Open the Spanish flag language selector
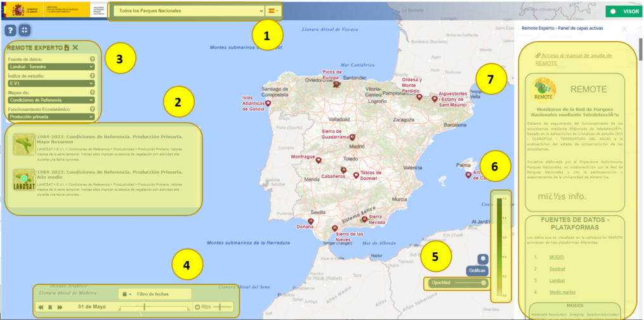The height and width of the screenshot is (320, 644). point(274,11)
